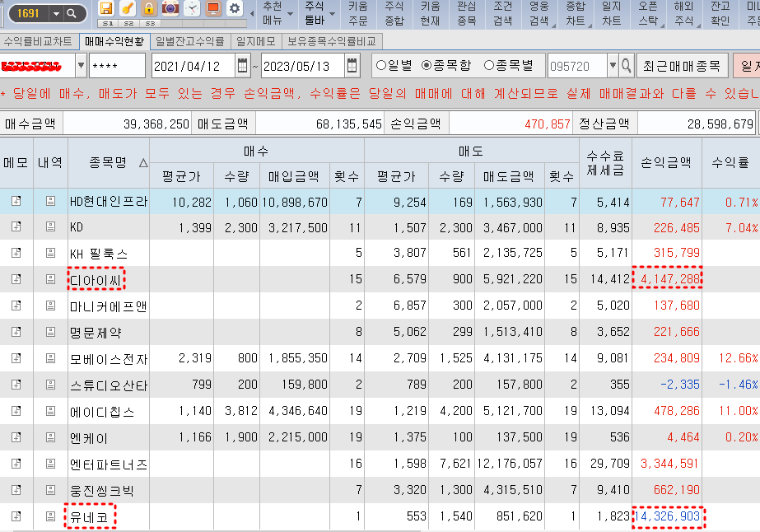The height and width of the screenshot is (532, 760).
Task: Switch to the 일별잔고수익률 tab
Action: point(190,42)
